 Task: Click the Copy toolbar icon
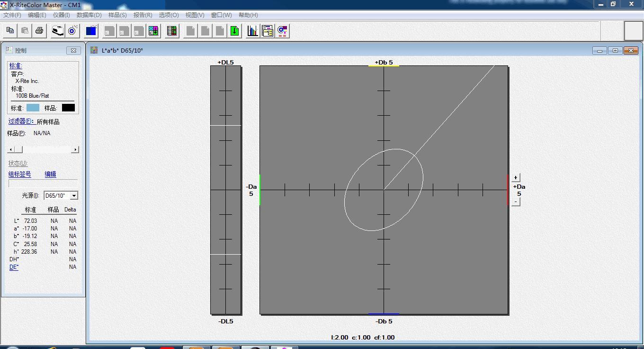point(10,31)
